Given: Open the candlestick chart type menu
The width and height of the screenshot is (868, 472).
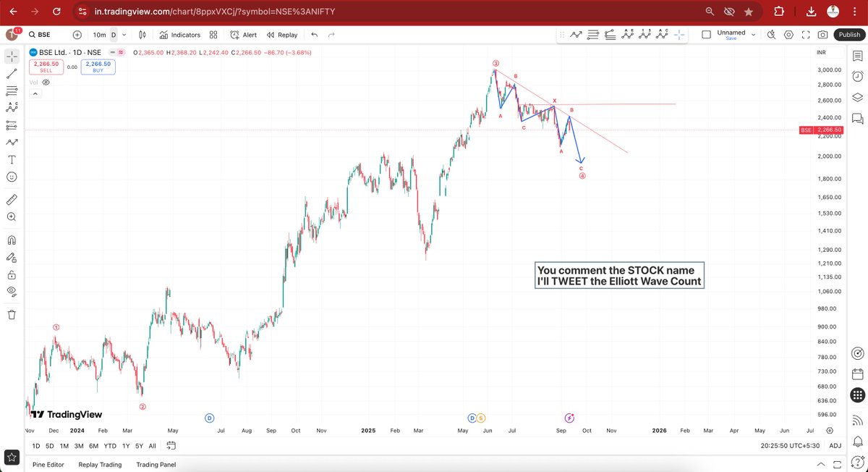Looking at the screenshot, I should tap(142, 35).
